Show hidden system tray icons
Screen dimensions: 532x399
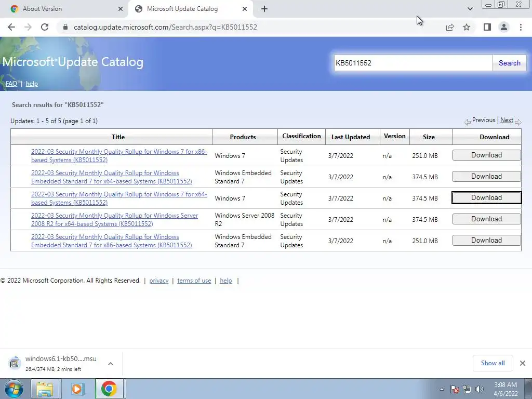tap(442, 389)
